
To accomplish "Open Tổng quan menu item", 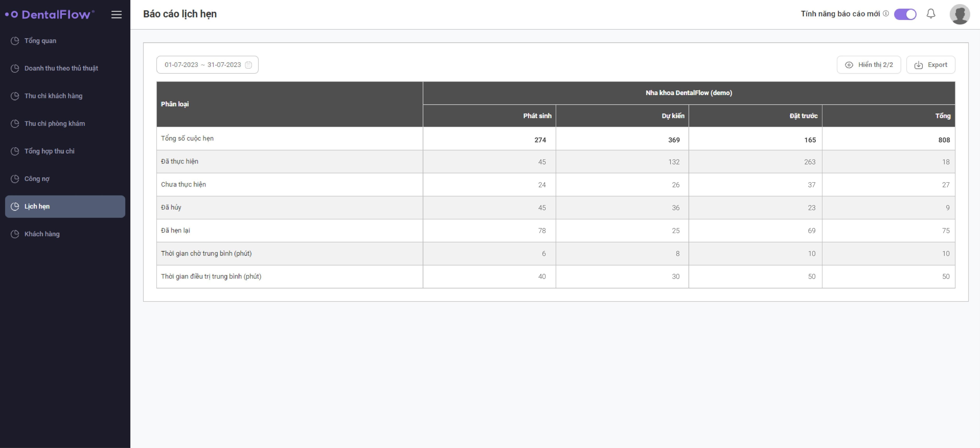I will (65, 41).
